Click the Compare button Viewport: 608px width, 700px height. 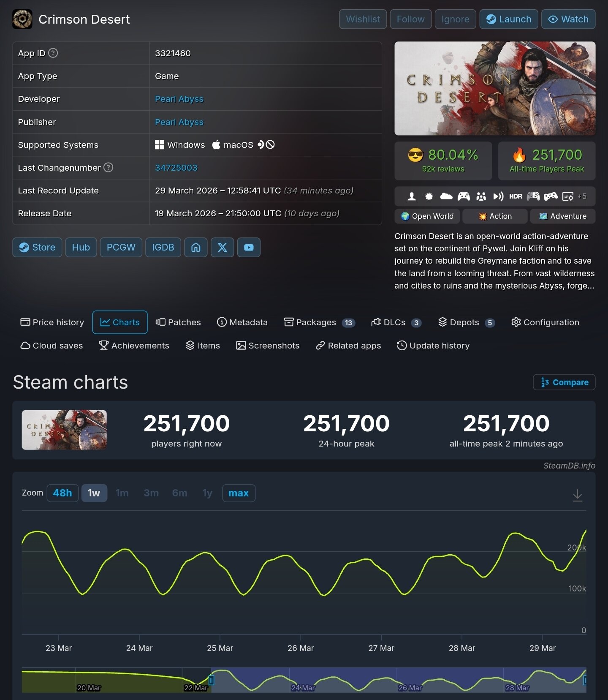coord(564,382)
